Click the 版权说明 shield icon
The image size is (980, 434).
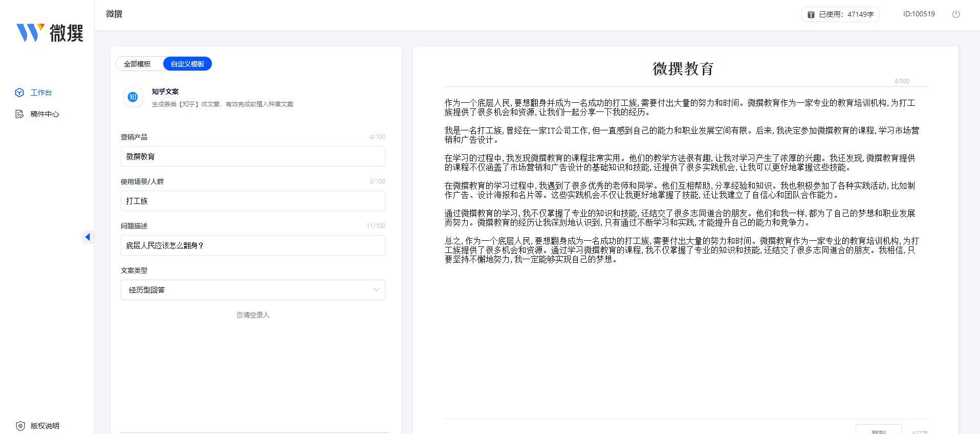[20, 426]
